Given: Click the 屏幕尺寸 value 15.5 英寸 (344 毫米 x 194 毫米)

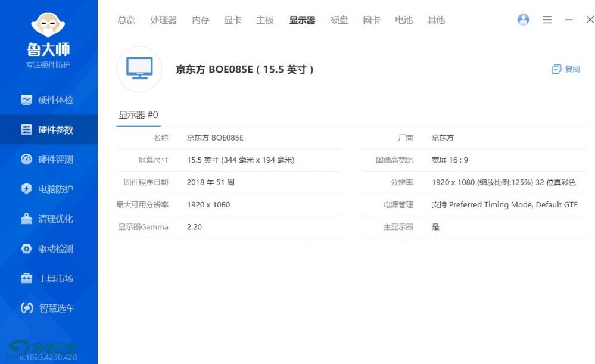Looking at the screenshot, I should [x=241, y=160].
